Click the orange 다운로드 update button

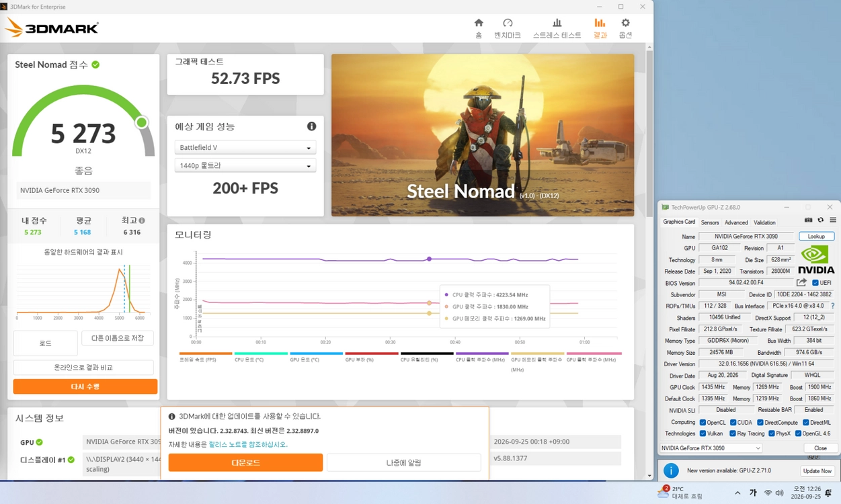[245, 462]
